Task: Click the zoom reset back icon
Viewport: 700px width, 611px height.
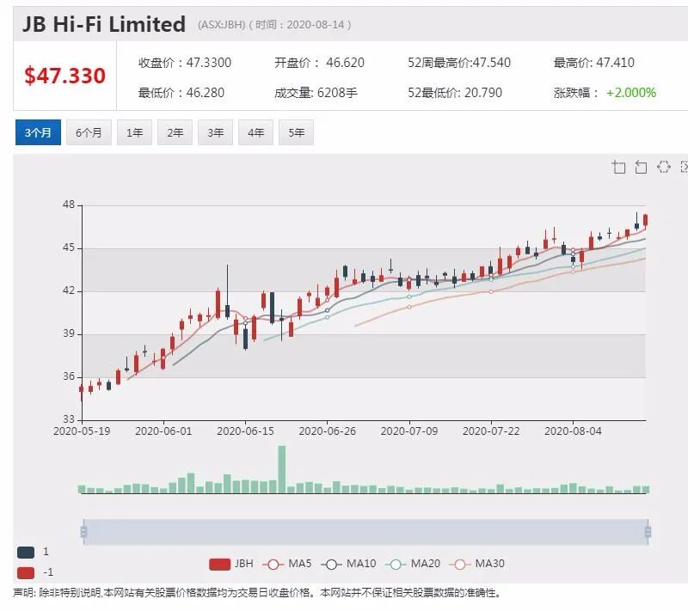Action: 641,167
